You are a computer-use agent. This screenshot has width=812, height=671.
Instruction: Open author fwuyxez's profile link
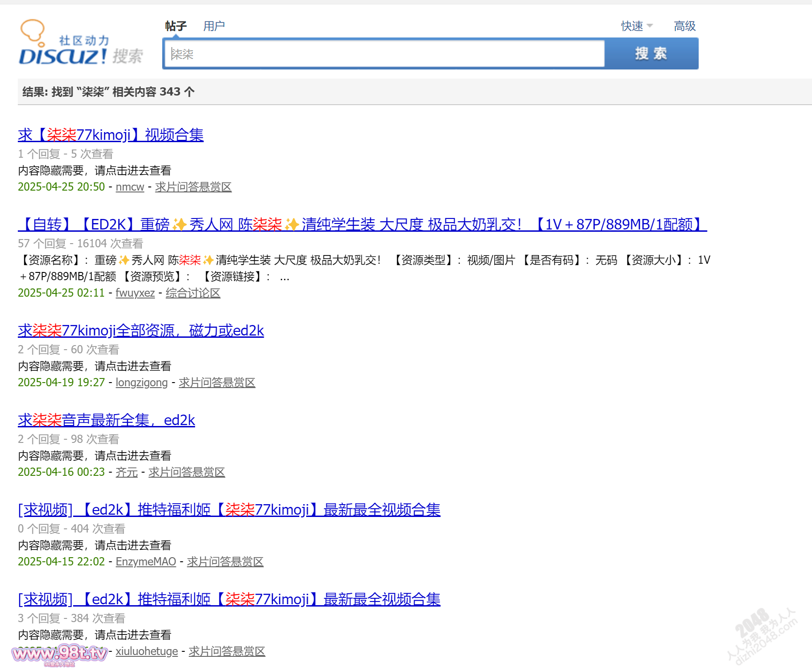(x=135, y=293)
